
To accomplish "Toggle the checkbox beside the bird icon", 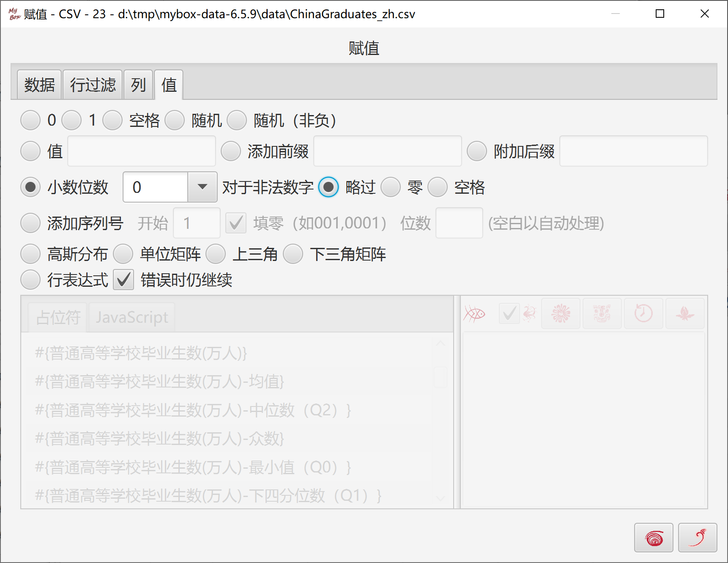I will [509, 313].
